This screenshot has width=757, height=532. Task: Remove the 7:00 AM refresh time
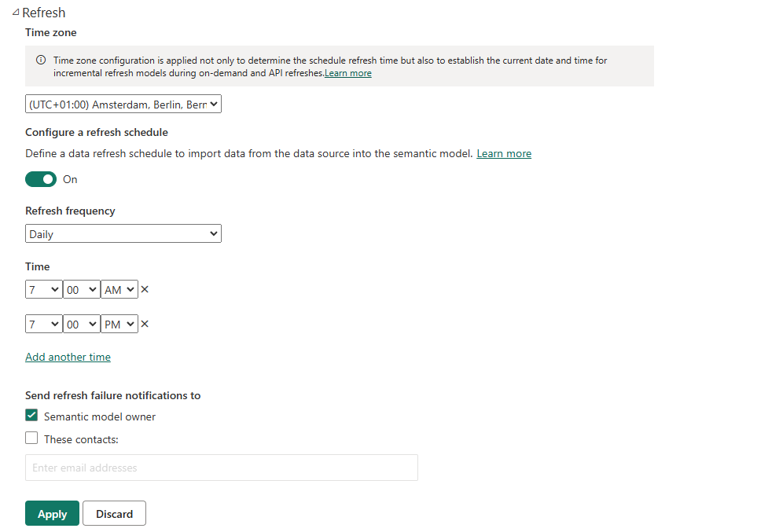pos(145,290)
